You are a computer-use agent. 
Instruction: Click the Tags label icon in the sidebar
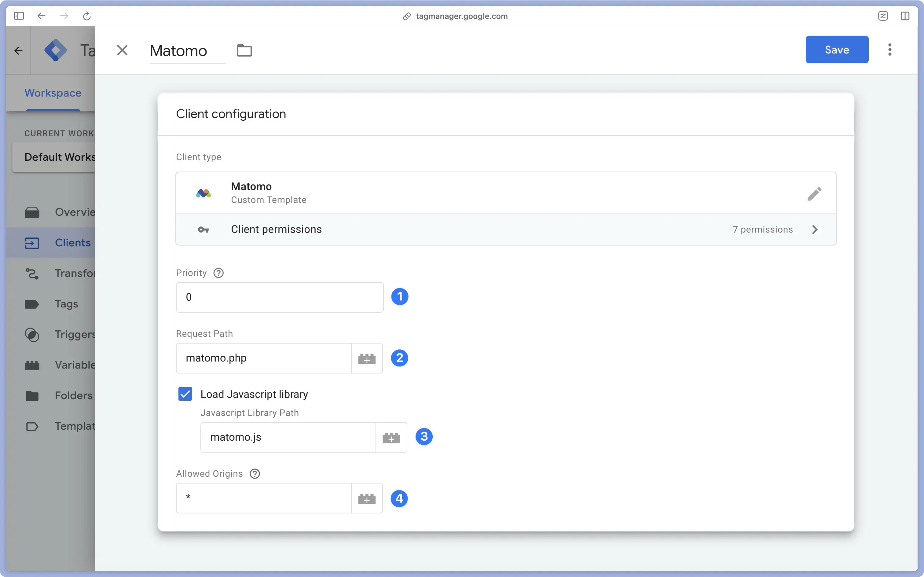click(x=32, y=304)
